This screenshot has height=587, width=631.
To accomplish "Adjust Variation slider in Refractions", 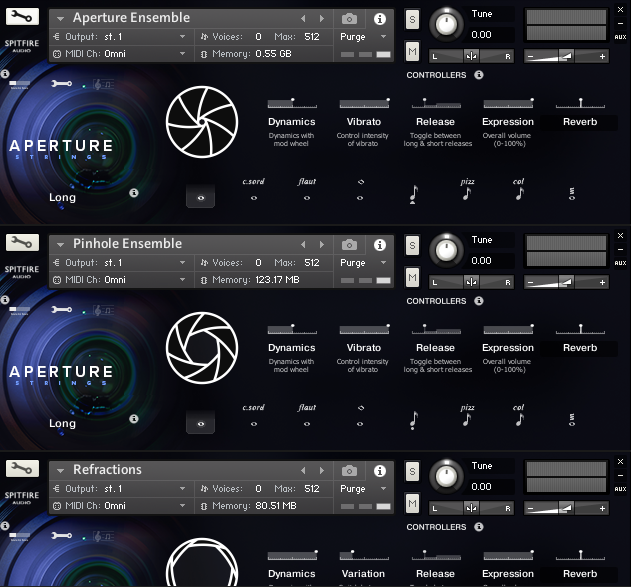I will (364, 556).
